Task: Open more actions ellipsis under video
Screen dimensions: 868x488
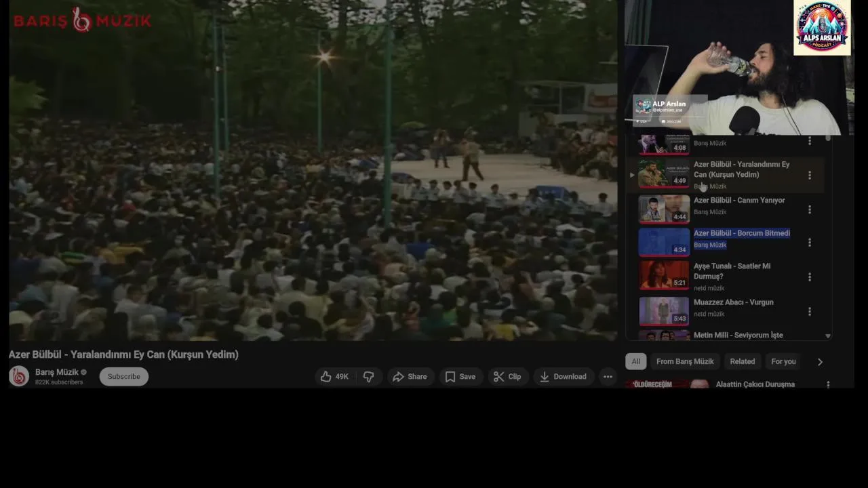Action: (x=608, y=377)
